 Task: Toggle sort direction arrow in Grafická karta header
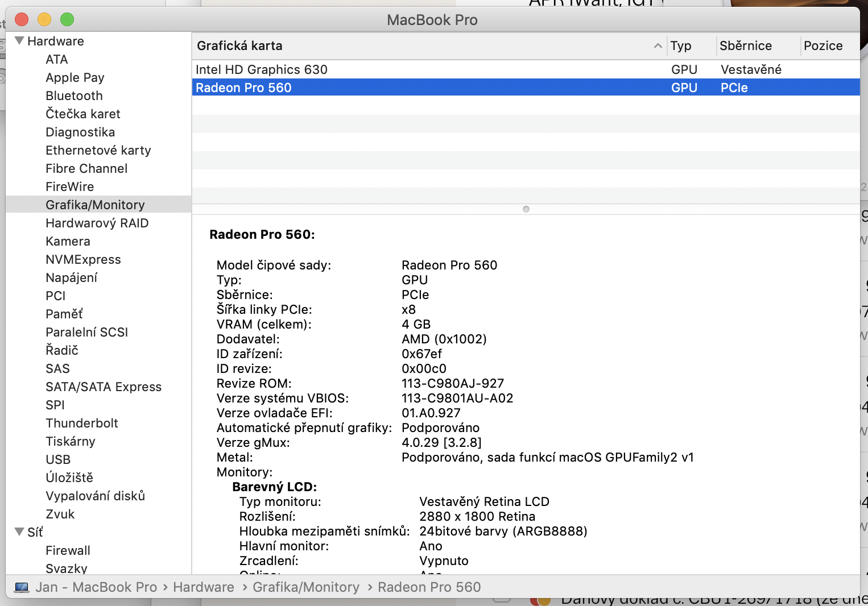pos(658,45)
